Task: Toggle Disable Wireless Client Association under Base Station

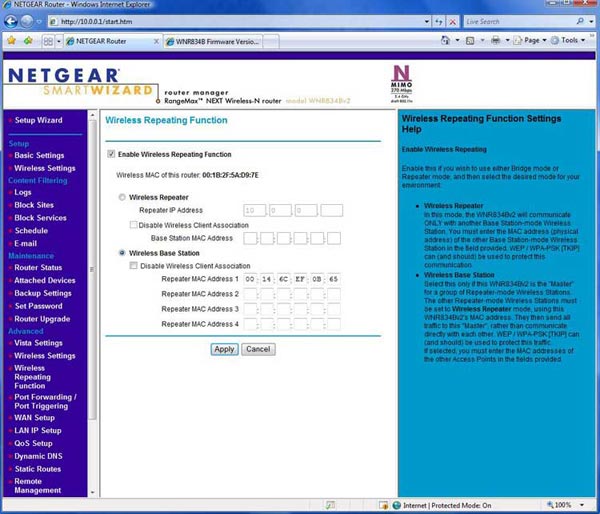Action: (134, 266)
